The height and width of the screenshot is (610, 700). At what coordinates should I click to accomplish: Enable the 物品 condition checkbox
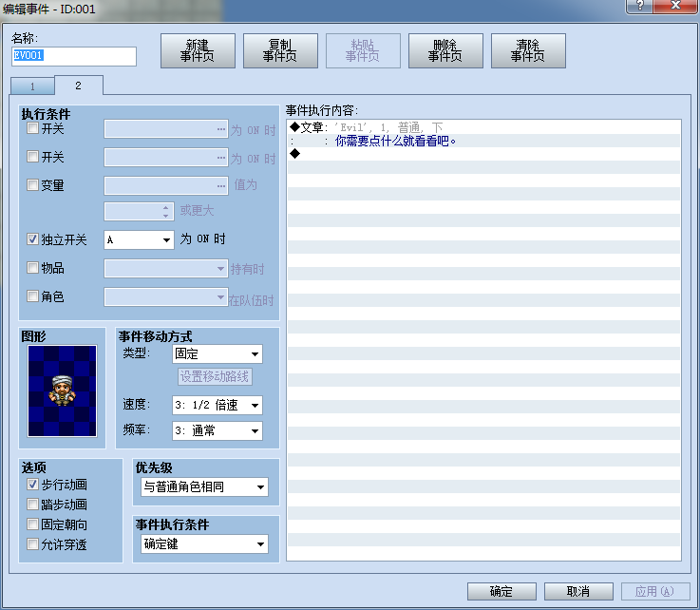[32, 268]
